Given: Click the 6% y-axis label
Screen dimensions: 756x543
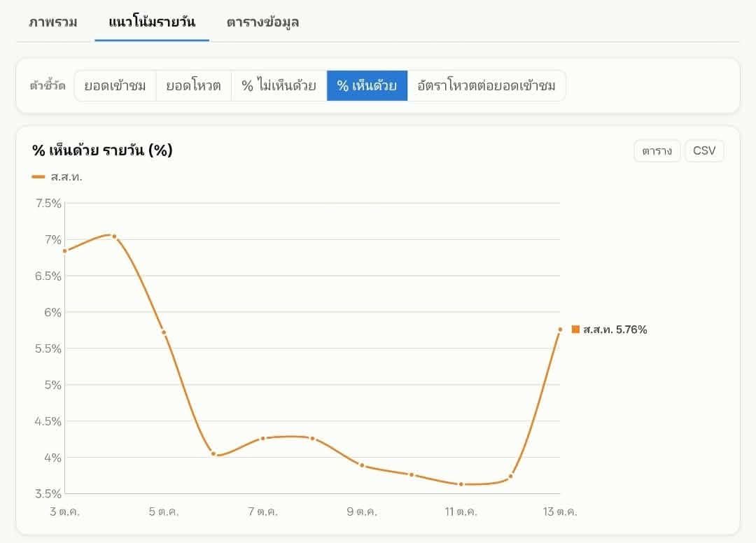Looking at the screenshot, I should pos(53,312).
